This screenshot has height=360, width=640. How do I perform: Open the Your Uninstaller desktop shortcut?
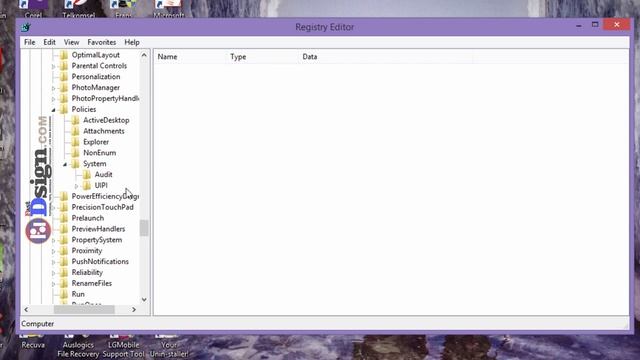pyautogui.click(x=169, y=346)
